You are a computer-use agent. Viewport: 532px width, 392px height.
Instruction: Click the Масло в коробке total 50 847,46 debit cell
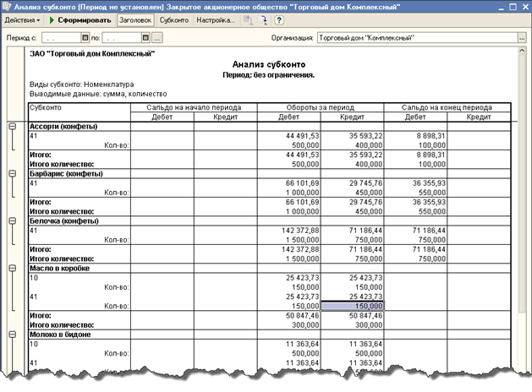[x=288, y=315]
